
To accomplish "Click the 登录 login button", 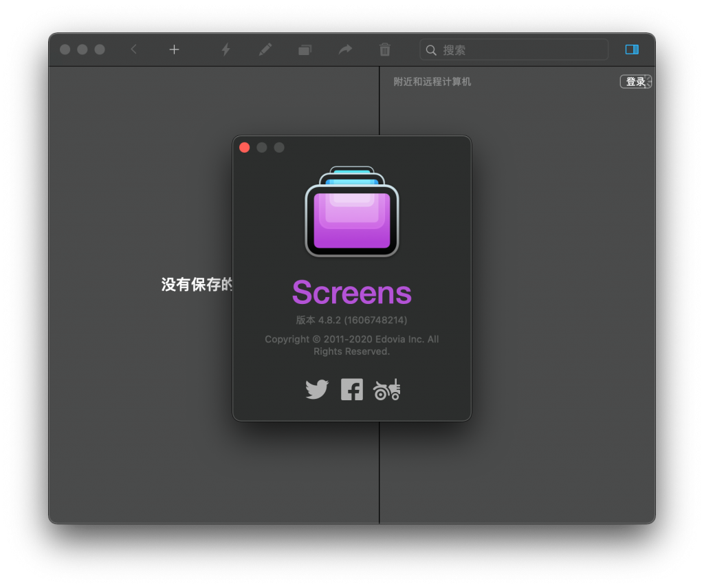I will tap(636, 82).
